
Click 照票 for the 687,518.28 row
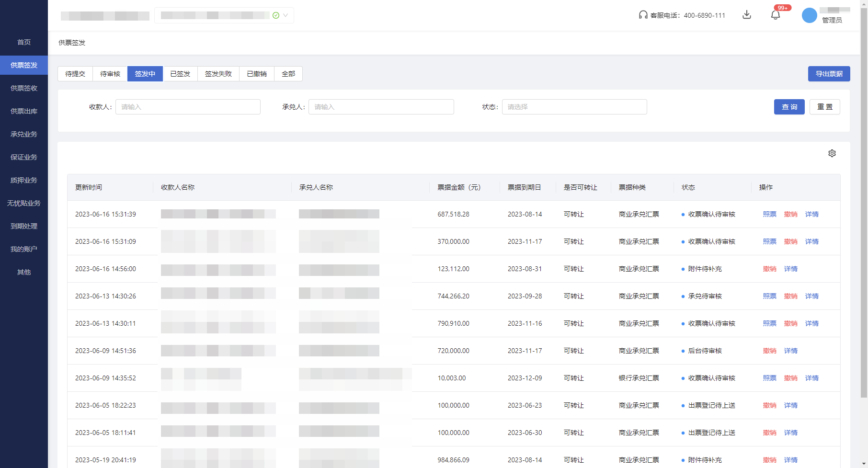pos(770,214)
